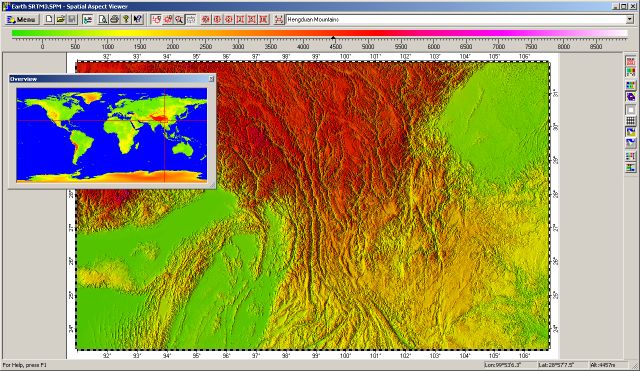Click the third red square extent icon

pyautogui.click(x=263, y=19)
